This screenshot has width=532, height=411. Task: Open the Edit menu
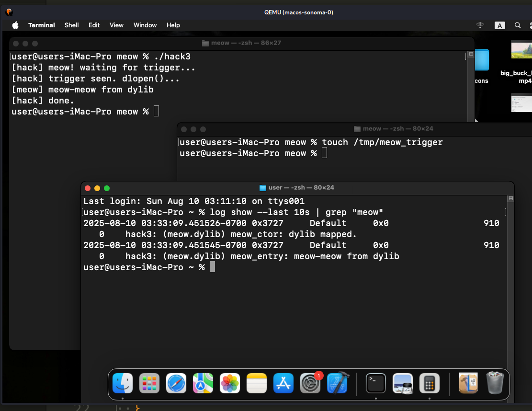pos(94,25)
